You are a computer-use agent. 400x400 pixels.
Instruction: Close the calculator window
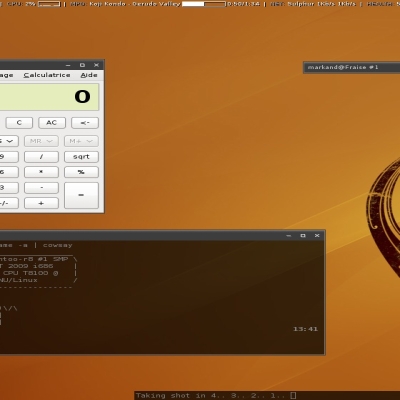pyautogui.click(x=96, y=65)
